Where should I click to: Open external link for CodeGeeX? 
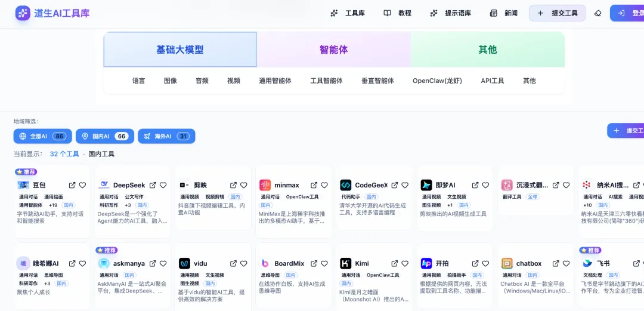(x=395, y=185)
